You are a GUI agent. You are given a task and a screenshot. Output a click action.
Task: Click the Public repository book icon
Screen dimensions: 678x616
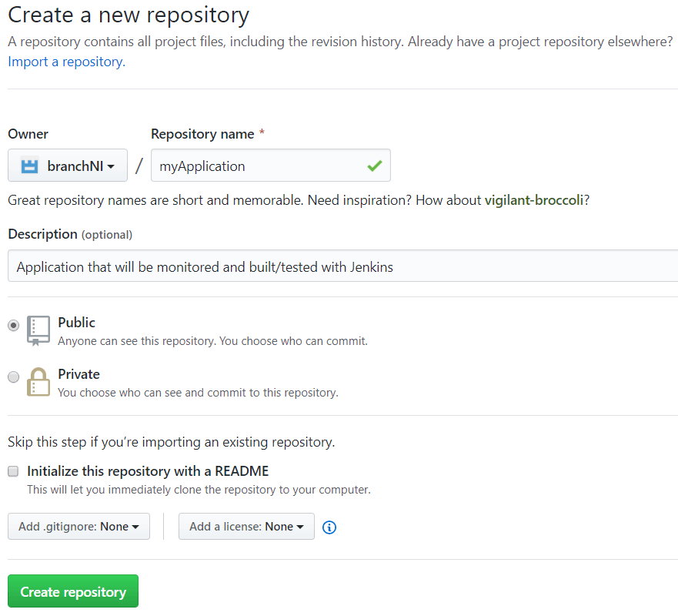point(38,330)
